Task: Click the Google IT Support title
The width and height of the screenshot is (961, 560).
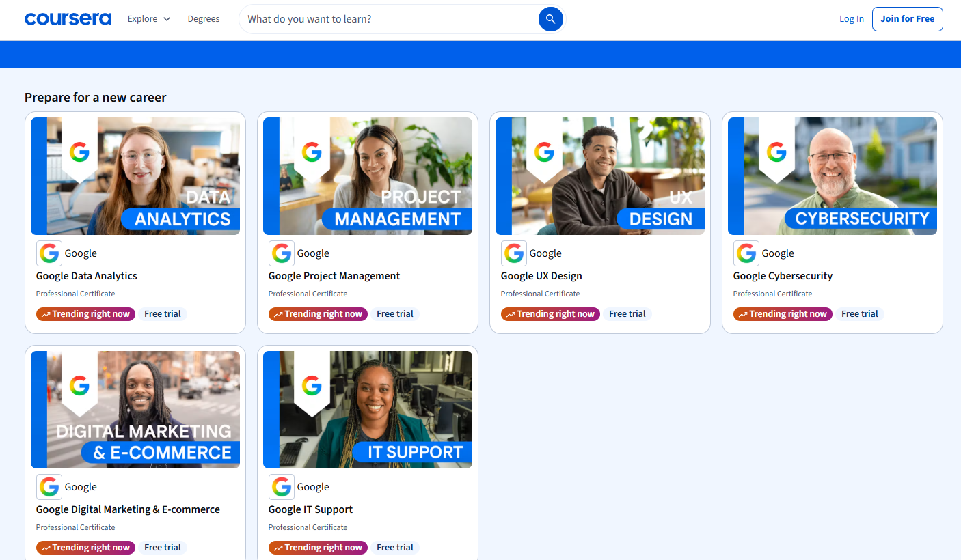Action: coord(310,509)
